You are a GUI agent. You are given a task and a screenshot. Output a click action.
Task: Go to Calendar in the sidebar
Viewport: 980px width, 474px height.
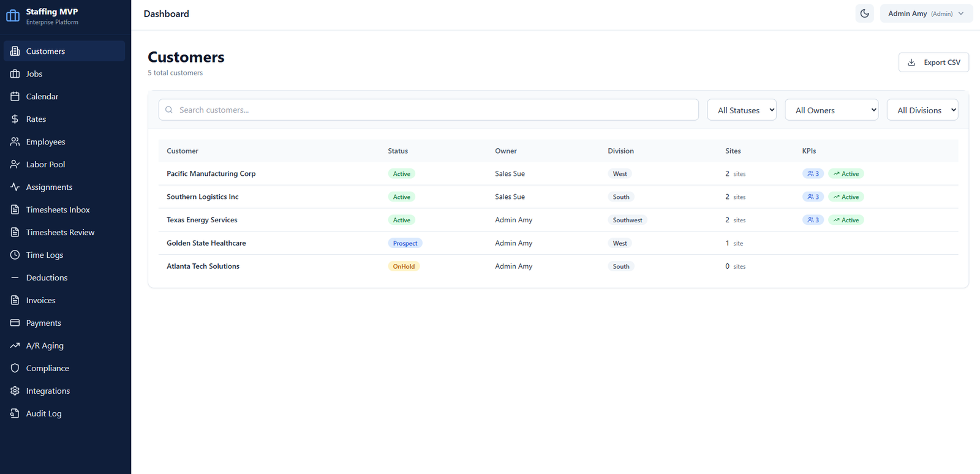click(64, 96)
